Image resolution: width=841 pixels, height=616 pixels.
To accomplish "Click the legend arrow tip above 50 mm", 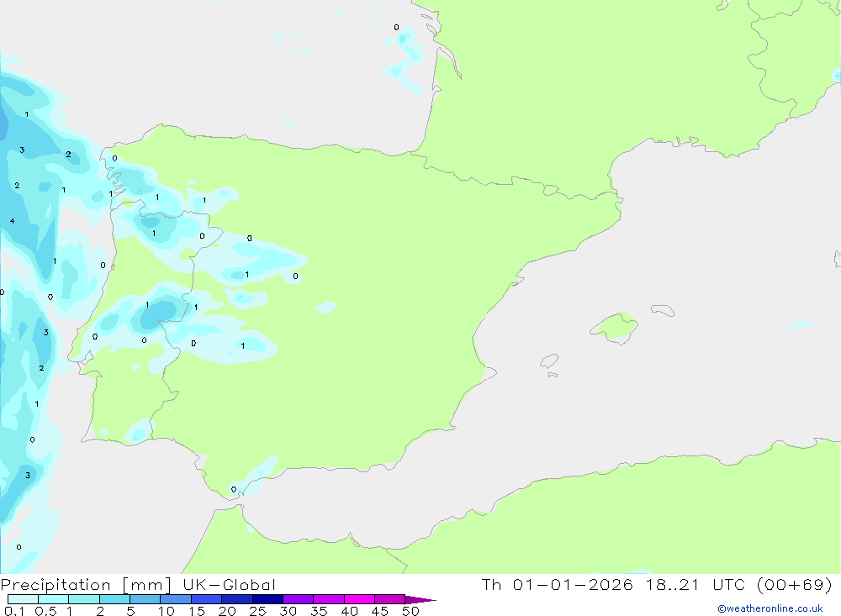I will tap(420, 600).
